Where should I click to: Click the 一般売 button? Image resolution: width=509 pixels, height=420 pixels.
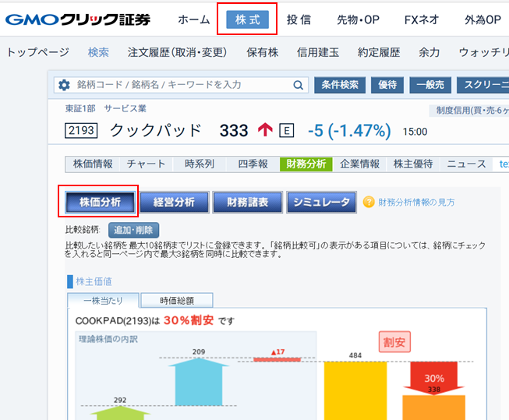(430, 85)
